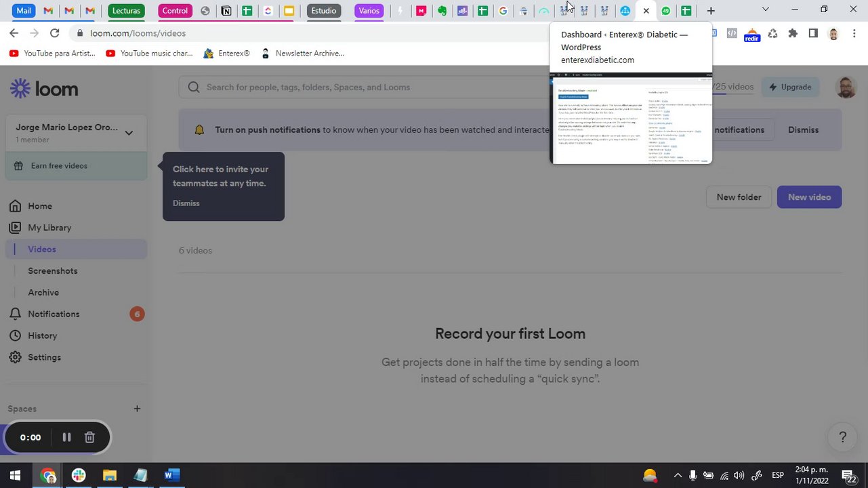Screen dimensions: 868x488
Task: Add a new Space with plus icon
Action: click(137, 409)
